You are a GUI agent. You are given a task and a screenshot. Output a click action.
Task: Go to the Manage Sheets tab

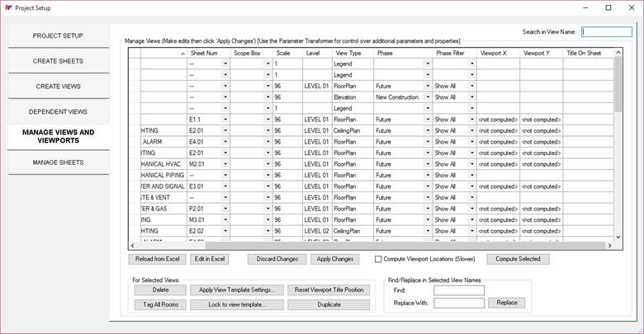(x=58, y=162)
